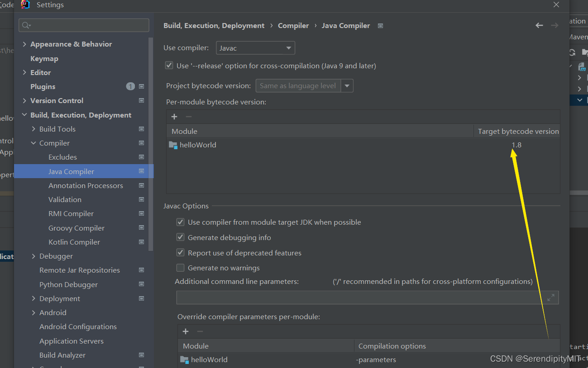Screen dimensions: 588x368
Task: Click project-level icon next to Build Analyzer
Action: pos(141,355)
